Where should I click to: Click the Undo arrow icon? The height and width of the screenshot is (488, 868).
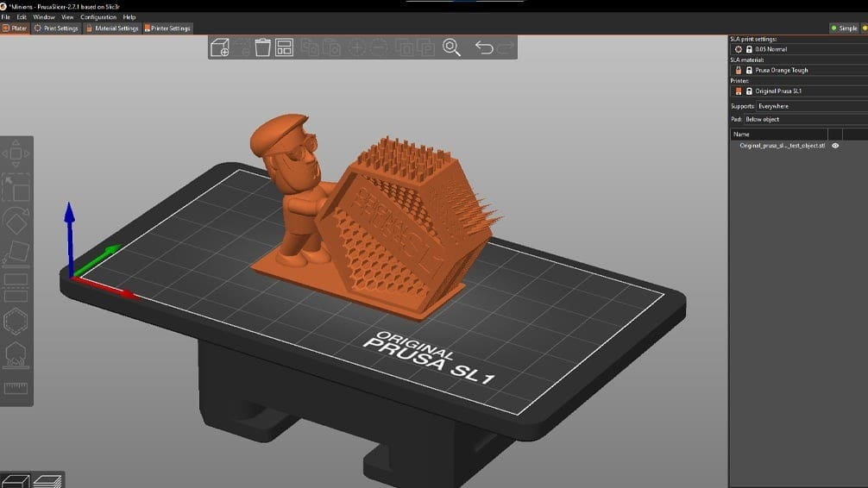pos(484,47)
